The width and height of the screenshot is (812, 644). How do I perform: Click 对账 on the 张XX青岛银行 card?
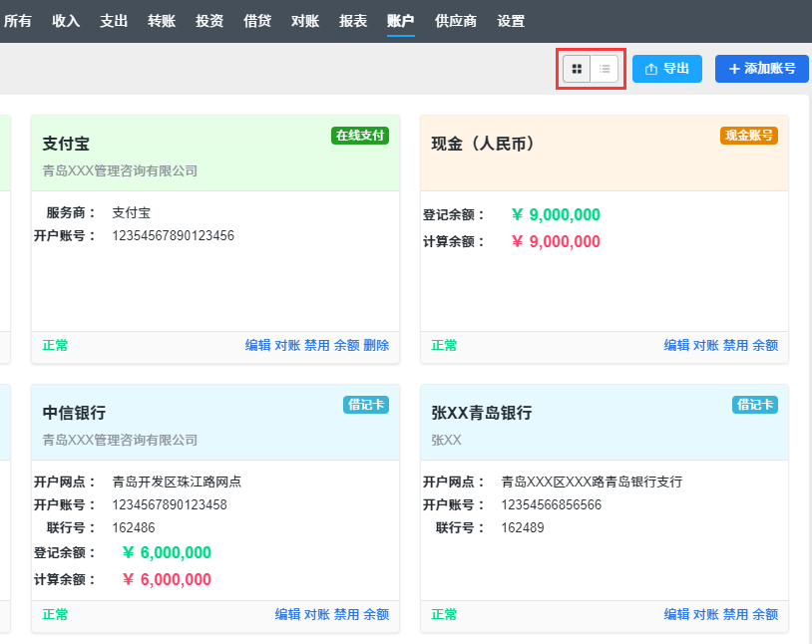706,615
